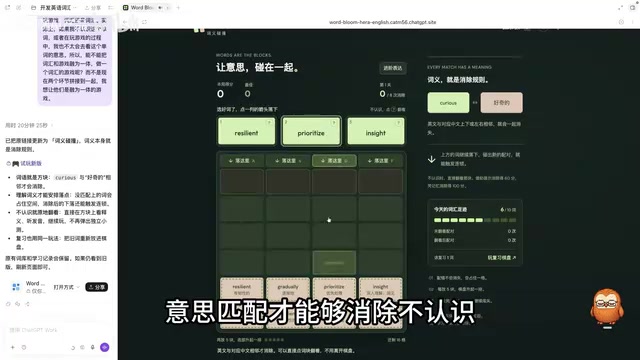The height and width of the screenshot is (360, 640).
Task: Click the prioritize block at board bottom
Action: click(334, 289)
